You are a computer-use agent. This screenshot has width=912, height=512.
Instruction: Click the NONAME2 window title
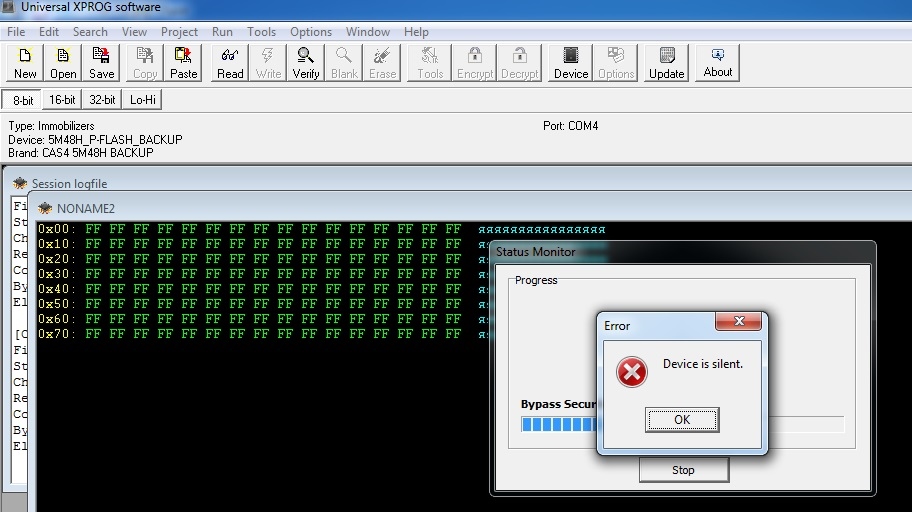[86, 208]
